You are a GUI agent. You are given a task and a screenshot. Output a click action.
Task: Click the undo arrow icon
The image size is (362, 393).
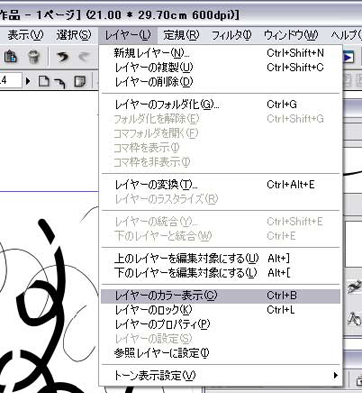click(62, 57)
